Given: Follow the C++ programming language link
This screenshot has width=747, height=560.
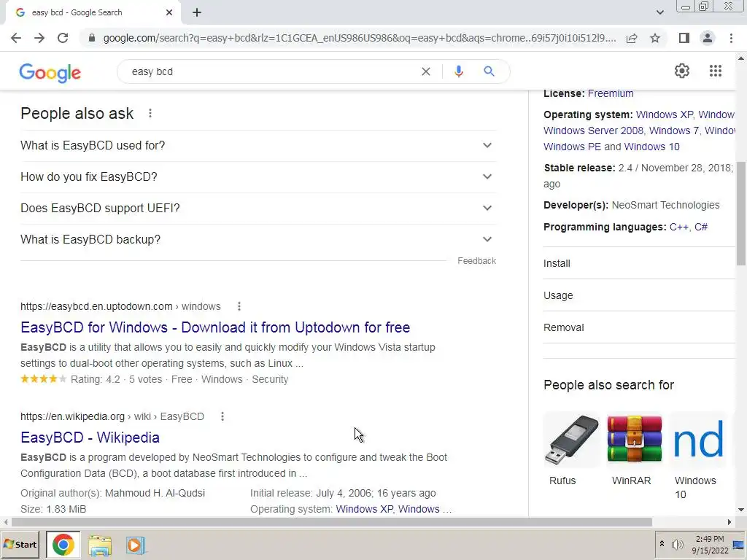Looking at the screenshot, I should click(678, 227).
